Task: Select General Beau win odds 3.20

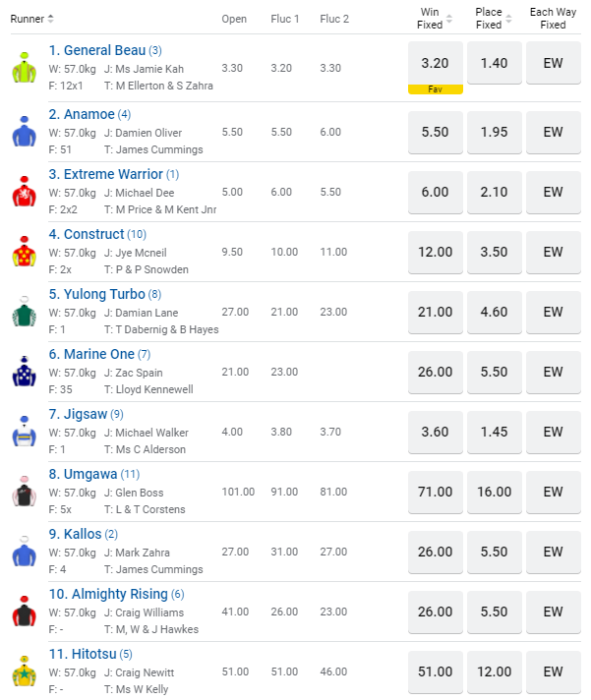Action: (435, 63)
